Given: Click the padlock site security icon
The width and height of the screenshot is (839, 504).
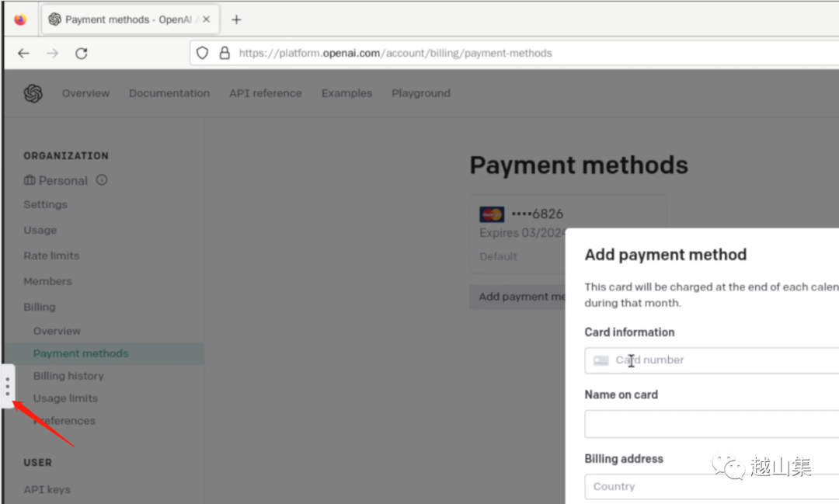Looking at the screenshot, I should 225,54.
